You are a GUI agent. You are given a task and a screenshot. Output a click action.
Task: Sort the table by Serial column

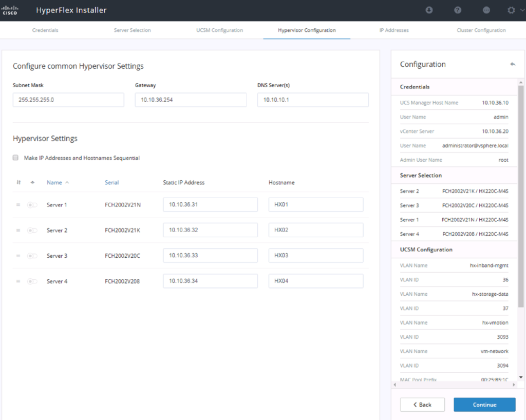coord(111,182)
